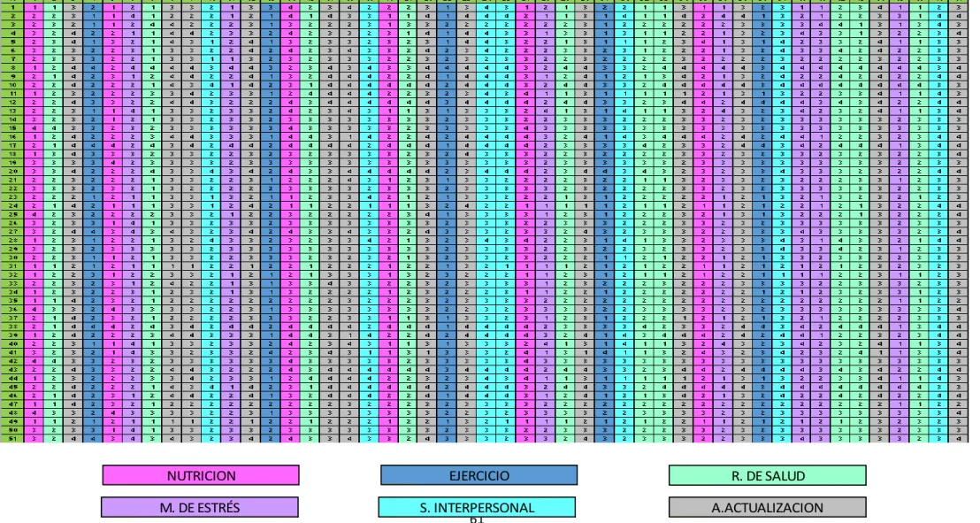Screen dimensions: 980x523
Task: Select row number 5 in the green column
Action: pos(13,42)
